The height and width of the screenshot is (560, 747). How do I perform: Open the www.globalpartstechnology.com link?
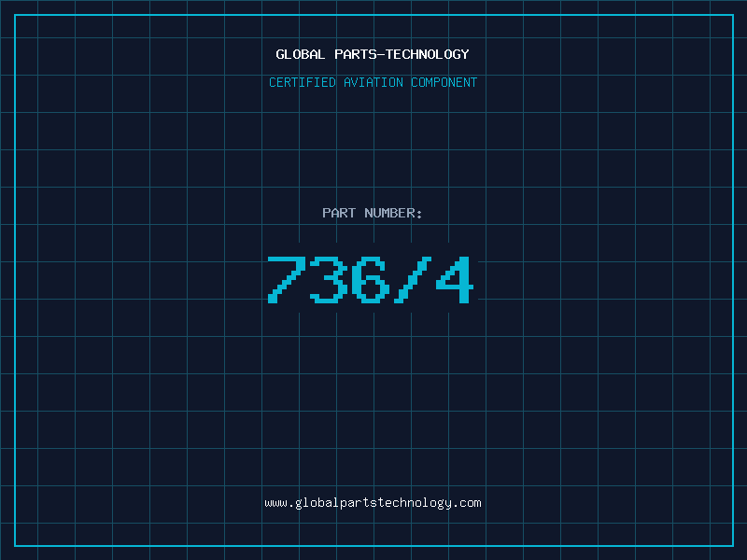[373, 503]
